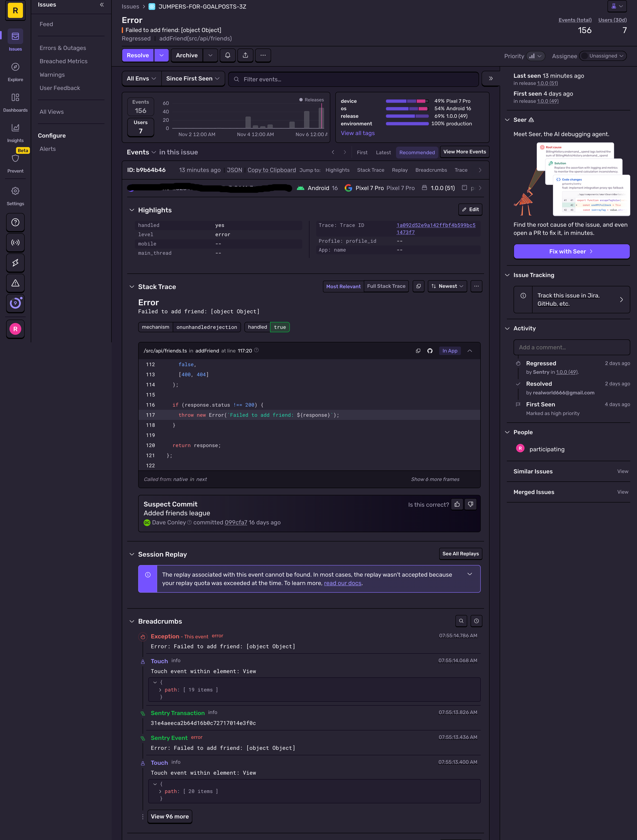Collapse the Highlights section
Screen dimensions: 637x840
click(x=132, y=210)
